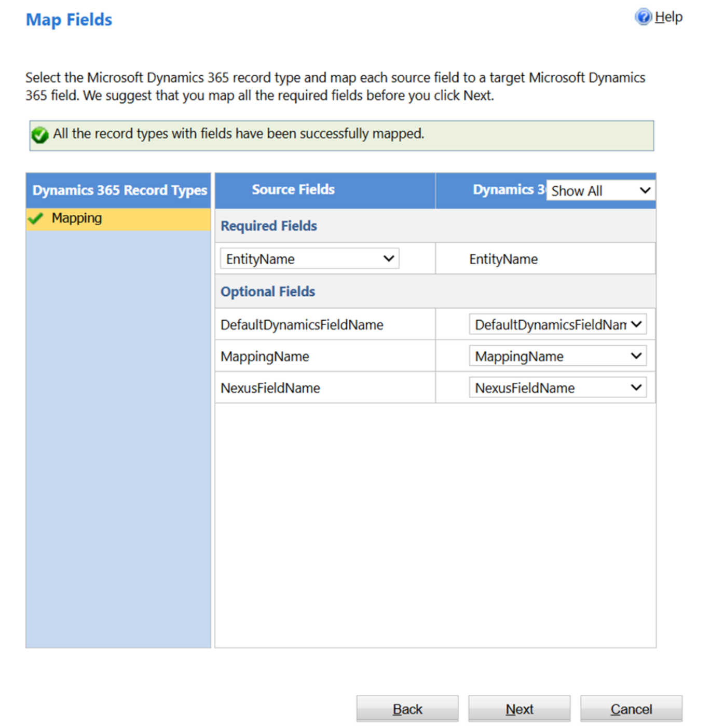The width and height of the screenshot is (710, 728).
Task: Open the Help link
Action: (668, 17)
